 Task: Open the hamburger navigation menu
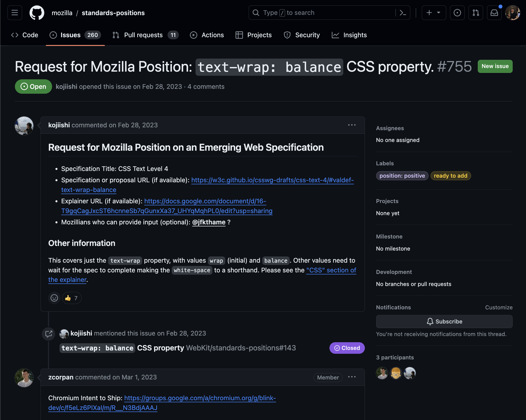click(15, 13)
